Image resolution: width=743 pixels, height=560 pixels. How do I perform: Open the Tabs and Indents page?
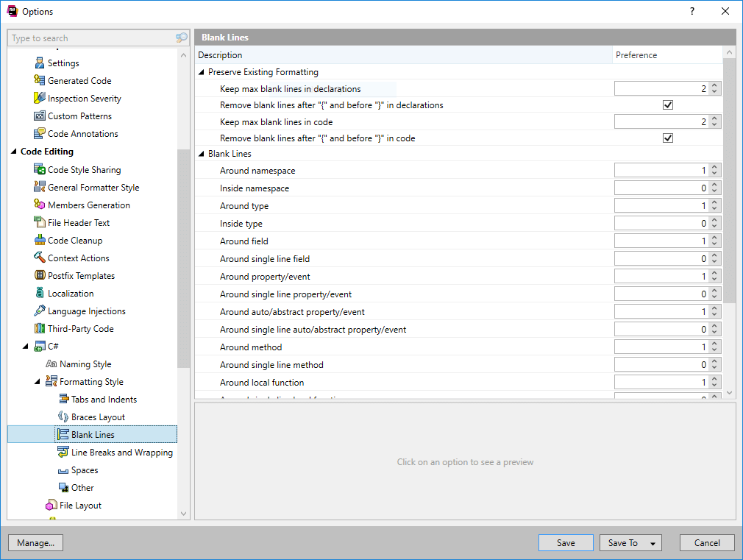(x=104, y=400)
